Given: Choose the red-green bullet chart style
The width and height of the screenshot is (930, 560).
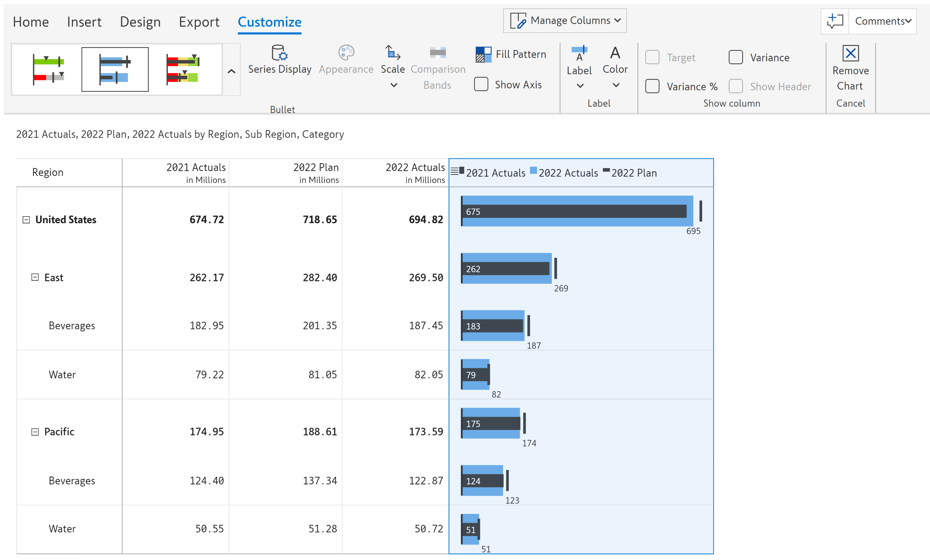Looking at the screenshot, I should (x=48, y=70).
